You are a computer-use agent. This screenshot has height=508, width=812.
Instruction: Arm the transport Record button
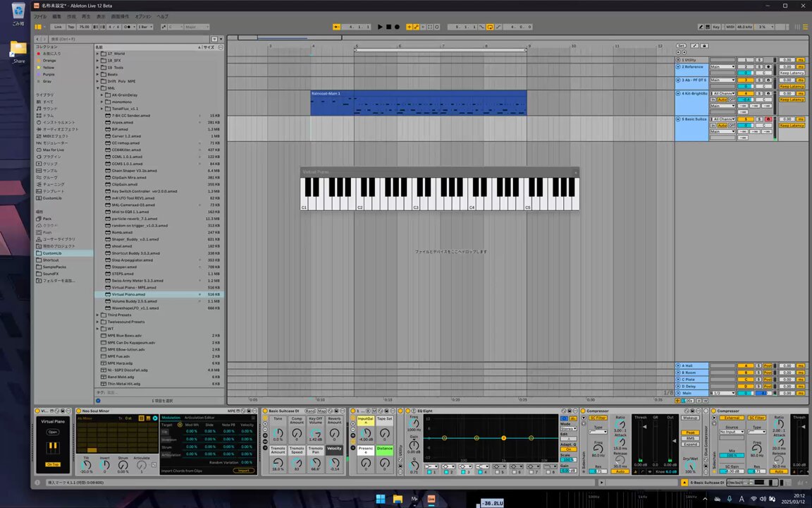[398, 27]
